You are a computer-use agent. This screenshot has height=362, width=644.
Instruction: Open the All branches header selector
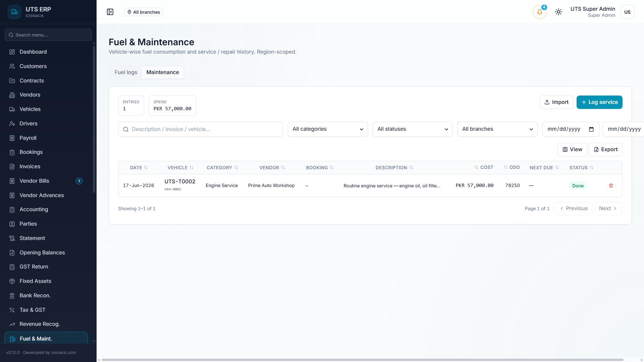pos(144,12)
